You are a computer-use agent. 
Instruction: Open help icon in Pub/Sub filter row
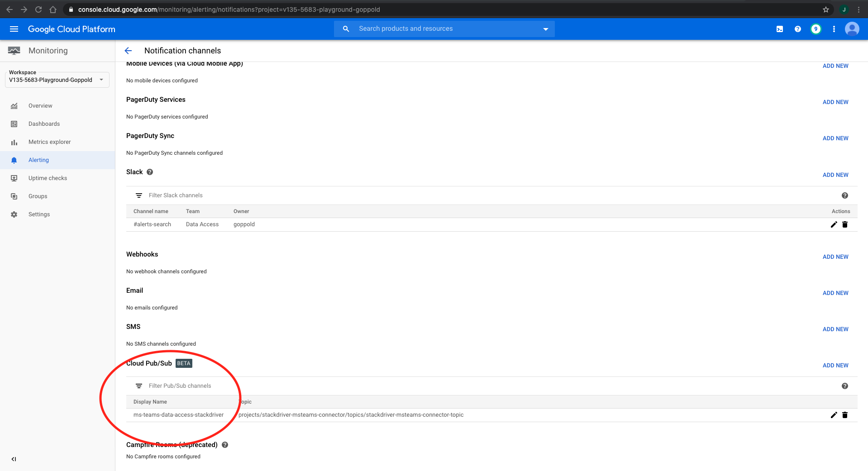coord(845,386)
